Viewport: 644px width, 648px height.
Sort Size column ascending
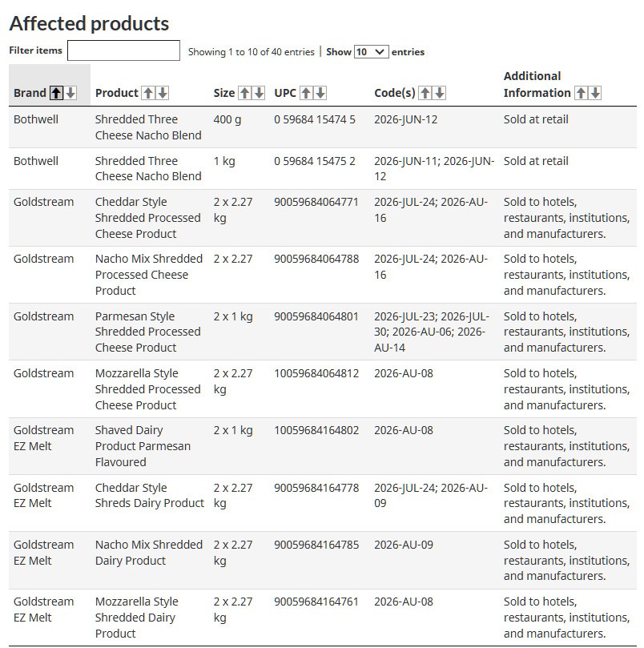244,93
